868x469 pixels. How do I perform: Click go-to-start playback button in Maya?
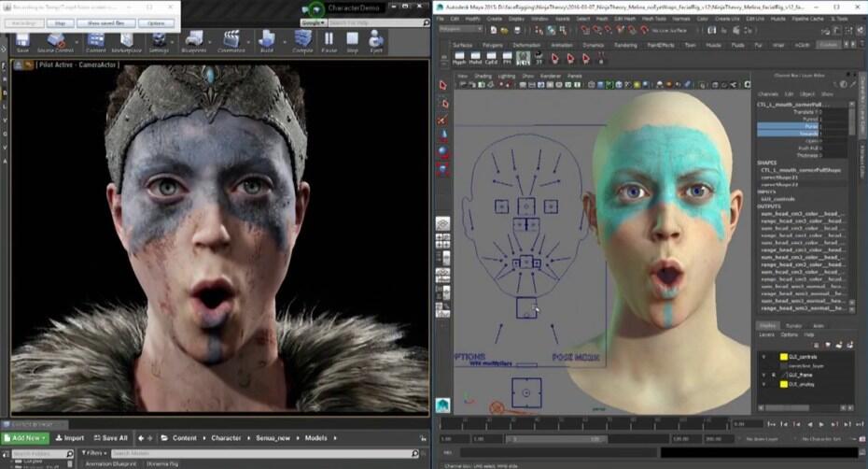[x=772, y=424]
